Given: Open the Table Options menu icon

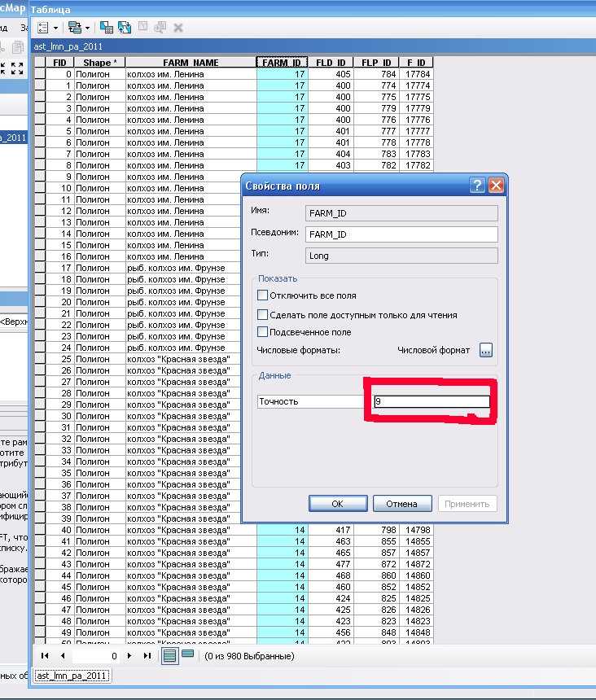Looking at the screenshot, I should (42, 27).
